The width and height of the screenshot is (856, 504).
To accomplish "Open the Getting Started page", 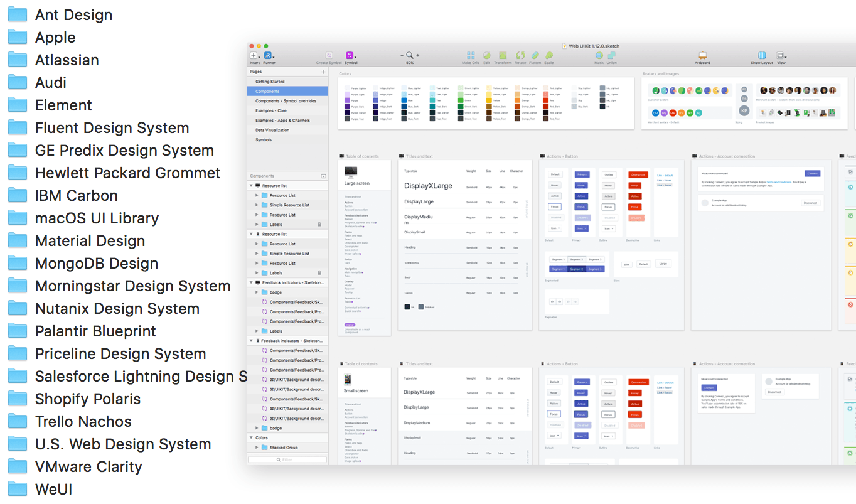I will tap(287, 82).
